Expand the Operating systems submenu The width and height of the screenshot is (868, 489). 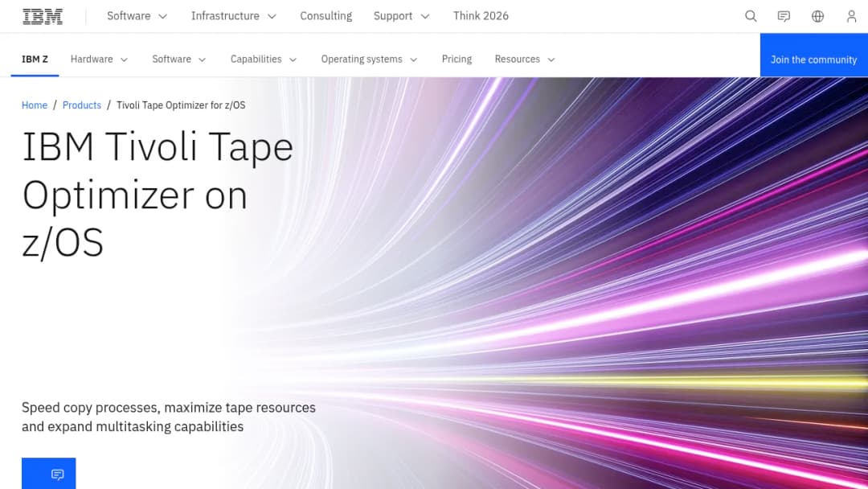(369, 60)
